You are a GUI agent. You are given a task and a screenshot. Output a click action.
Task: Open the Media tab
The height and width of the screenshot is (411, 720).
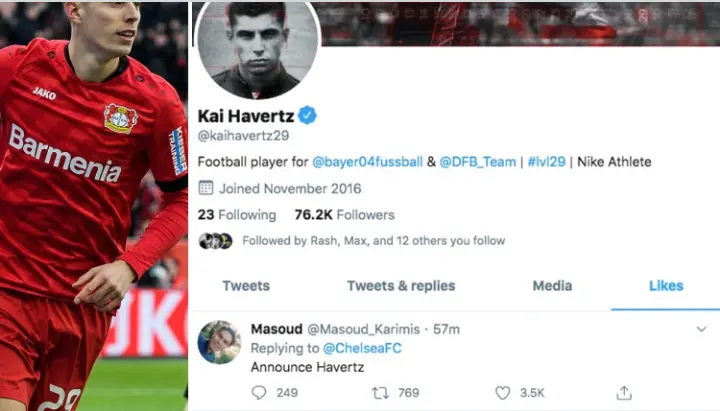click(552, 286)
